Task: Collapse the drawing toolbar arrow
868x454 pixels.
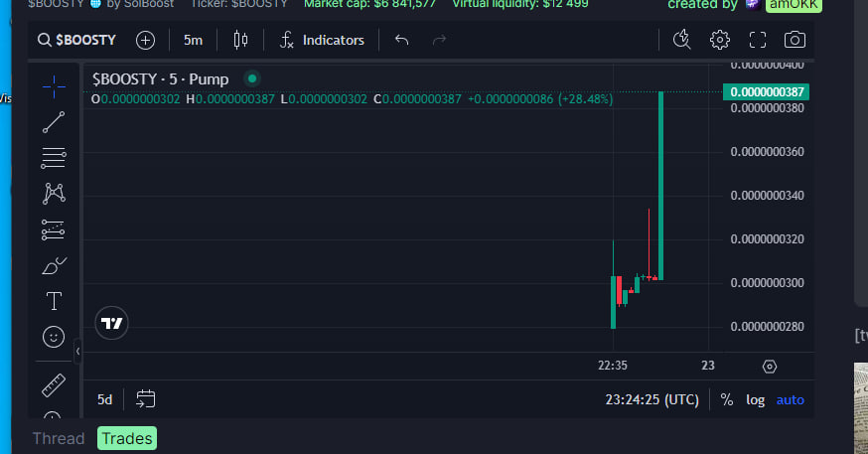Action: [77, 351]
